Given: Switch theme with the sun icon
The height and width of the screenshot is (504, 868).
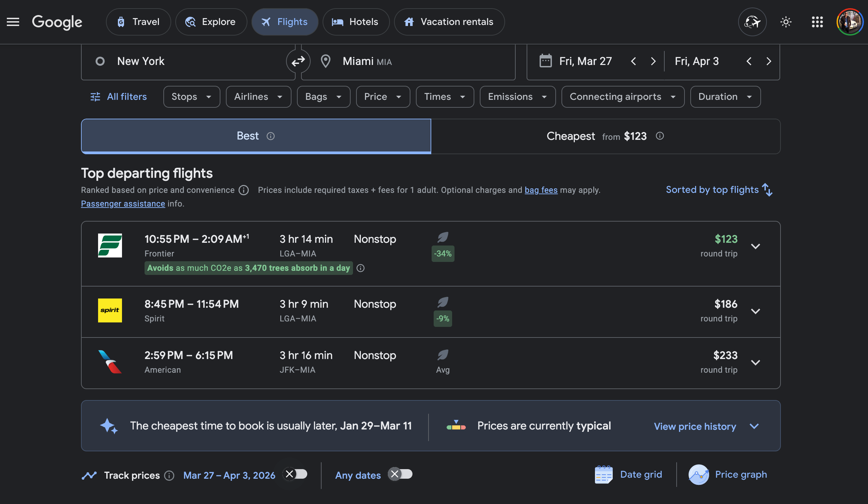Looking at the screenshot, I should click(786, 22).
